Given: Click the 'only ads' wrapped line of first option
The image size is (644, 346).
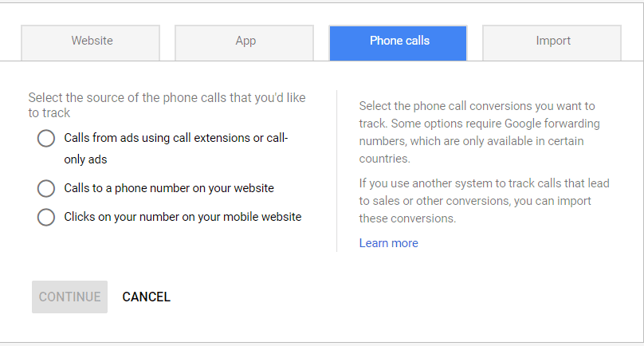Looking at the screenshot, I should point(85,159).
